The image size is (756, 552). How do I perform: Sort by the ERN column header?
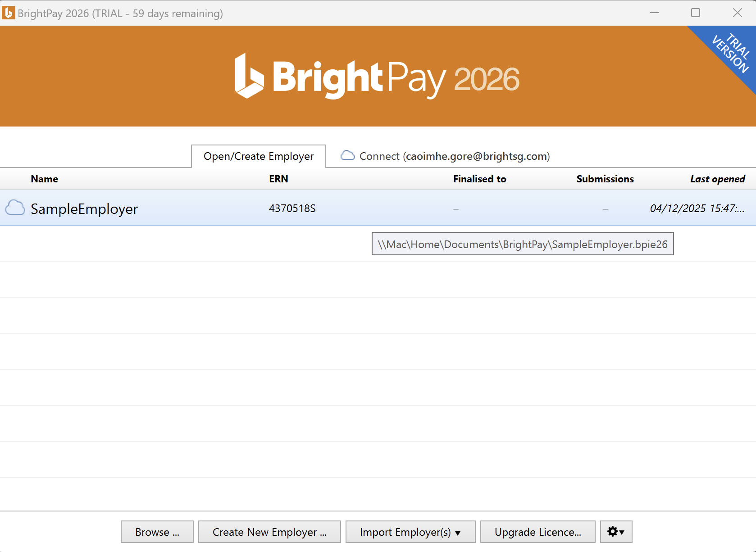(278, 179)
